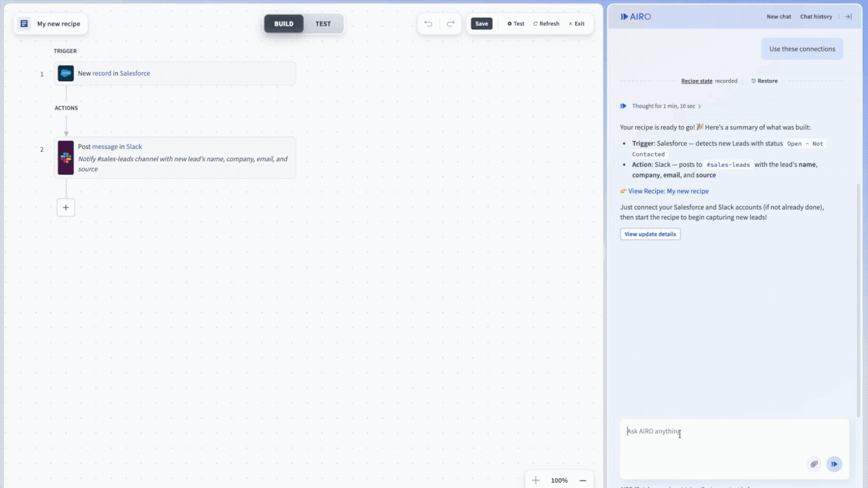Click the 100% zoom level
Viewport: 868px width, 488px height.
pyautogui.click(x=559, y=480)
